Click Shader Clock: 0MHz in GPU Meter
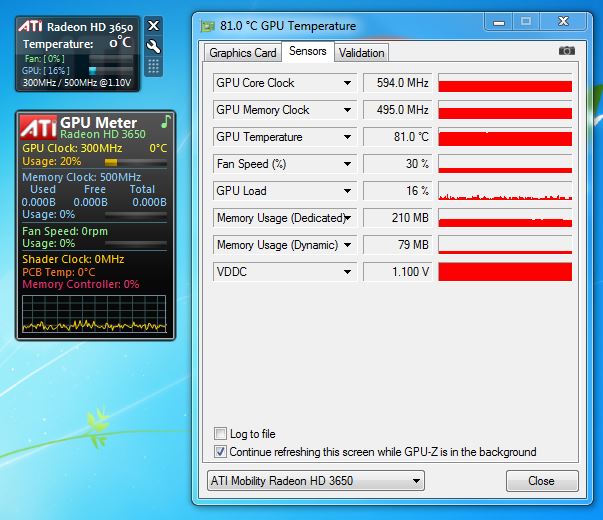Viewport: 603px width, 520px height. coord(73,259)
